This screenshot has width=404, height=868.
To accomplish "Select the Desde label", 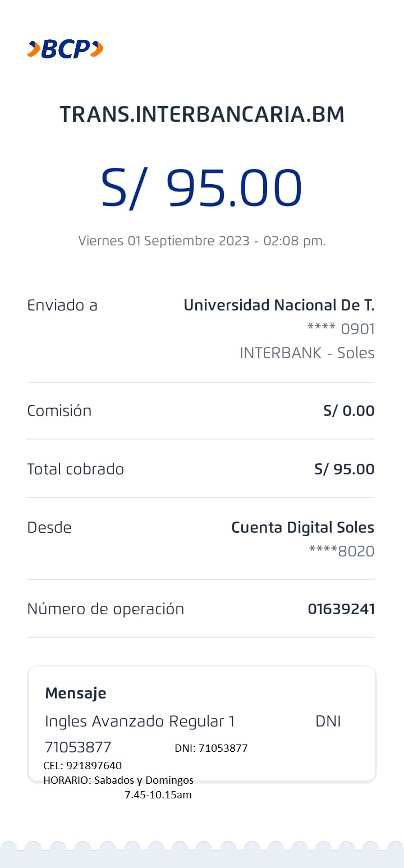I will point(49,528).
